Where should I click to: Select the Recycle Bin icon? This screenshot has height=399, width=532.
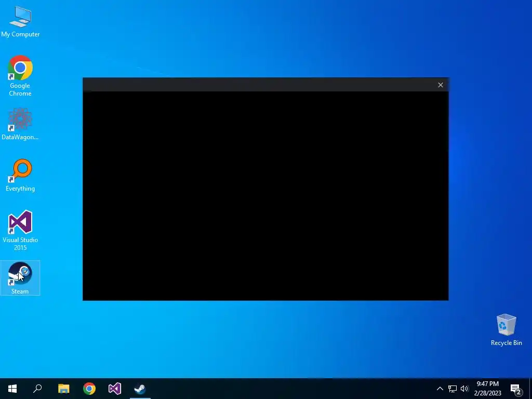(x=506, y=330)
